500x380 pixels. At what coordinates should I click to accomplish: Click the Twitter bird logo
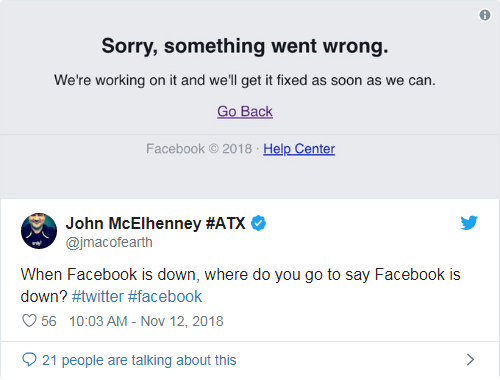click(x=469, y=223)
